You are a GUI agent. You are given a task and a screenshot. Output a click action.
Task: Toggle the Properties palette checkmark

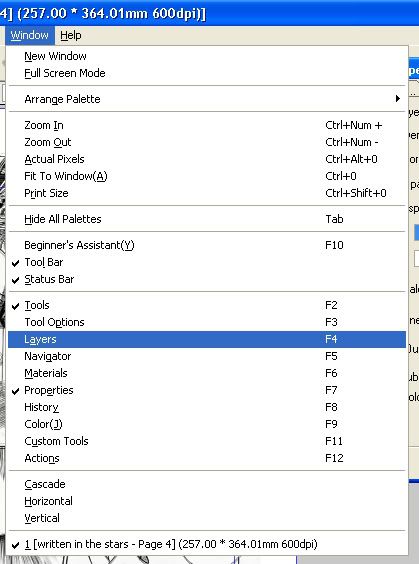click(x=207, y=390)
